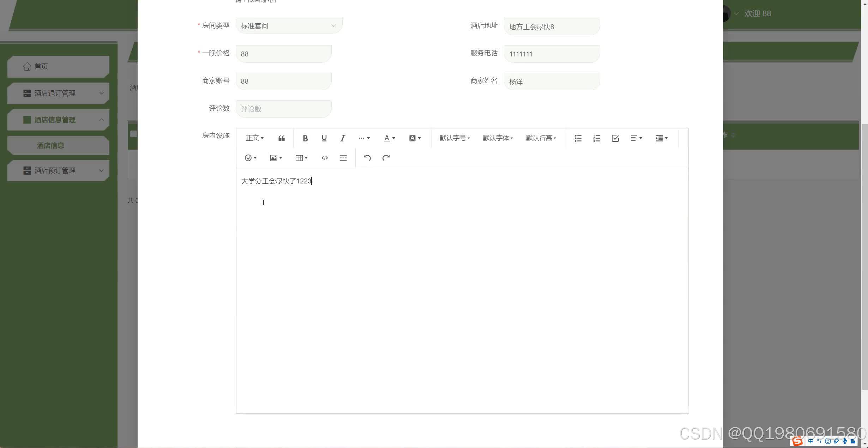This screenshot has height=448, width=868.
Task: Insert numbered list
Action: click(596, 138)
